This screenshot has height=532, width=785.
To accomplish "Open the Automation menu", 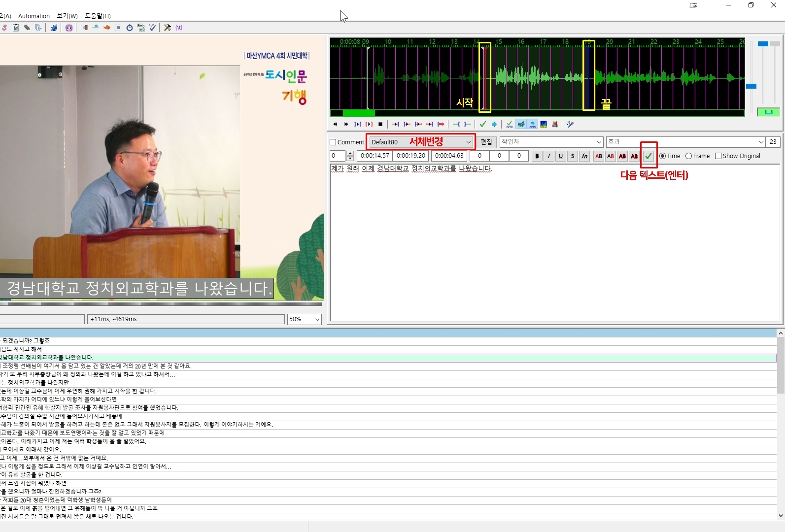I will click(34, 16).
